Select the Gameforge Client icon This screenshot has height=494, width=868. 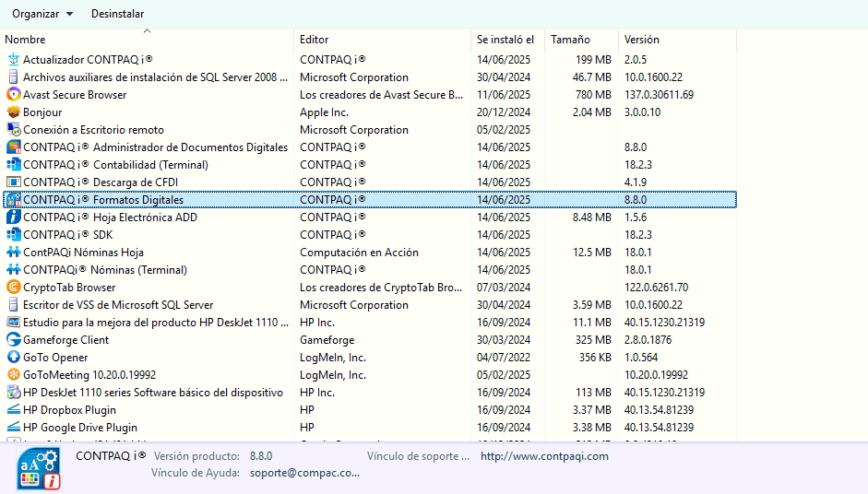(x=14, y=340)
